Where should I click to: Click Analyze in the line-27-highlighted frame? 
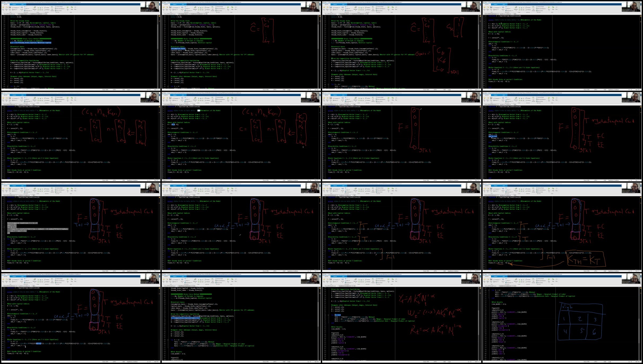coord(47,10)
